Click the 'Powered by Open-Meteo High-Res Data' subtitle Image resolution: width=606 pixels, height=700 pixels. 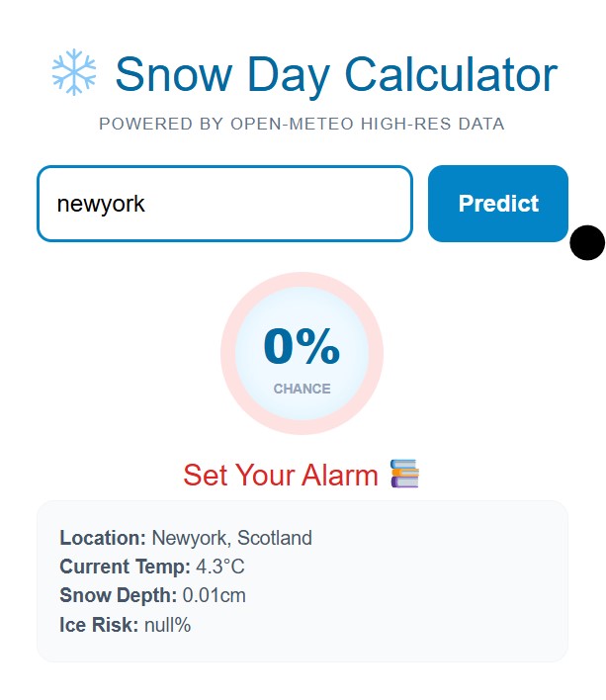coord(302,124)
